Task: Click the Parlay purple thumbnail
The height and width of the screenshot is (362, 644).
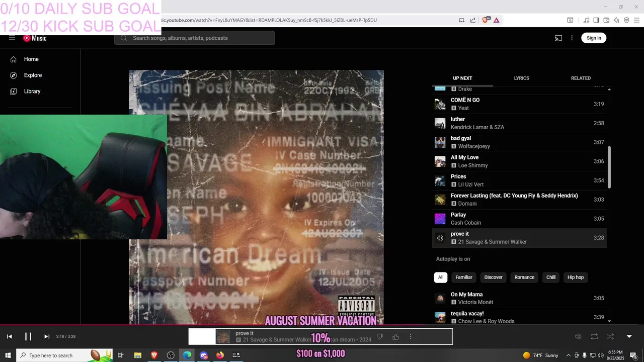Action: tap(440, 219)
